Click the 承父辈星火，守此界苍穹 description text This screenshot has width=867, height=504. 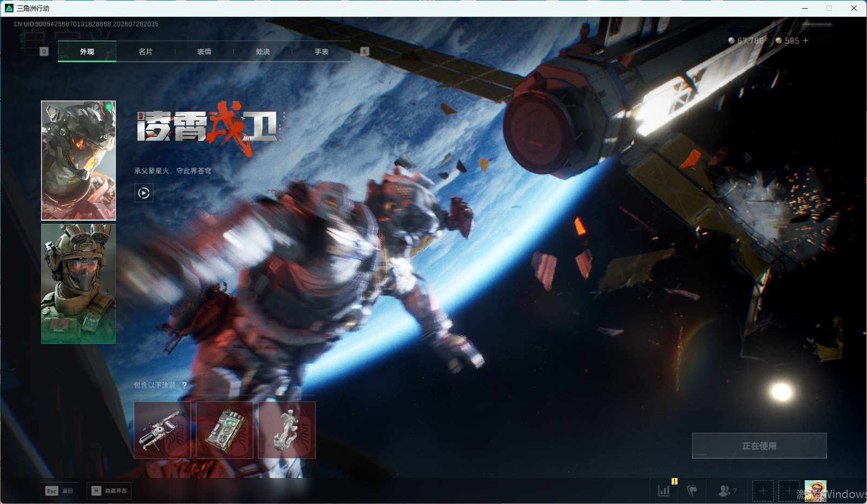click(x=173, y=171)
